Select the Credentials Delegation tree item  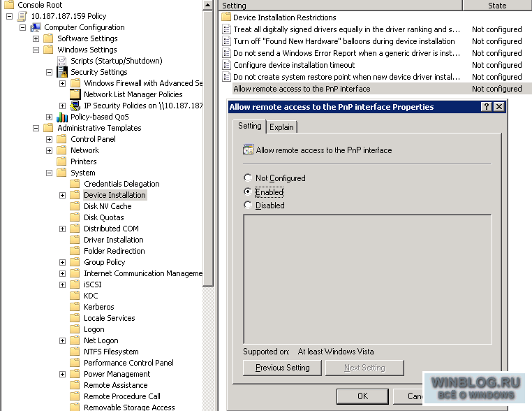tap(121, 184)
